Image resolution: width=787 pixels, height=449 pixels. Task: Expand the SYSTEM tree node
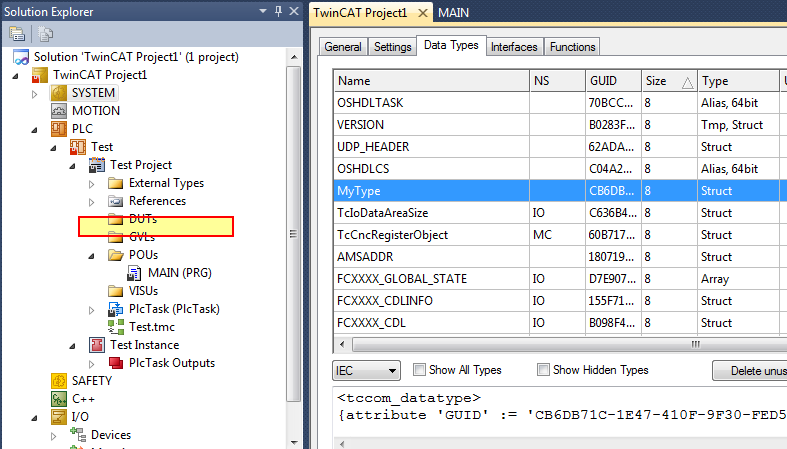pos(35,94)
